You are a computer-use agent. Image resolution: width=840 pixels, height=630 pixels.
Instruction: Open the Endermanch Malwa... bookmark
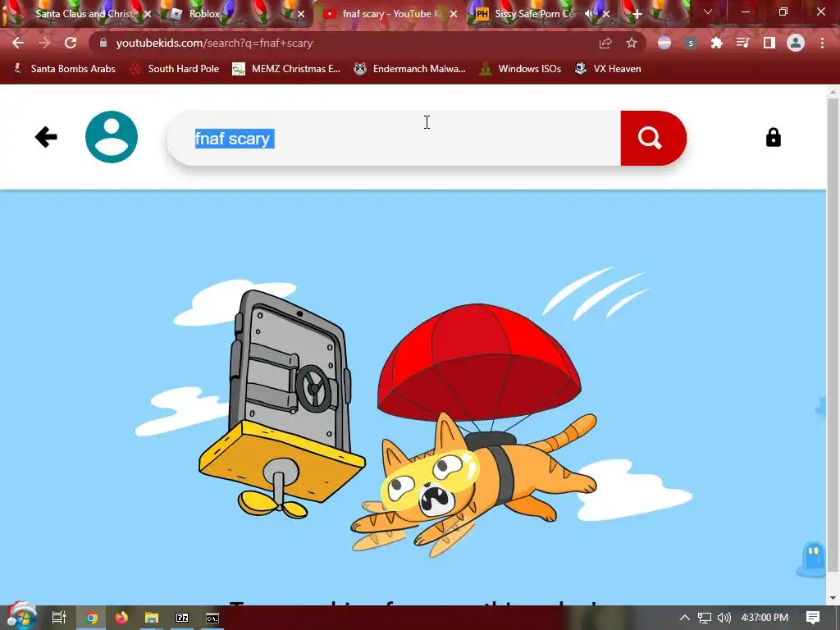pyautogui.click(x=410, y=69)
